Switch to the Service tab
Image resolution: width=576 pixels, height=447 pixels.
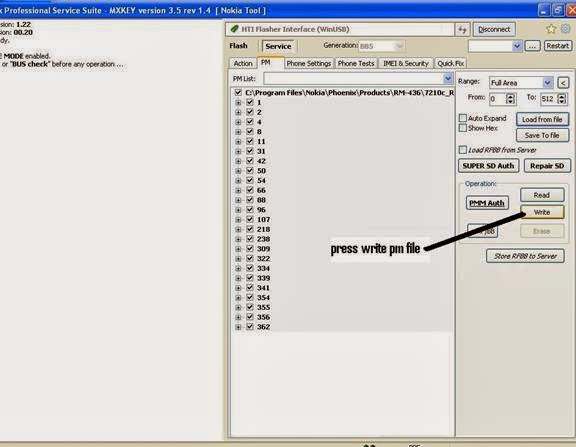pos(278,46)
